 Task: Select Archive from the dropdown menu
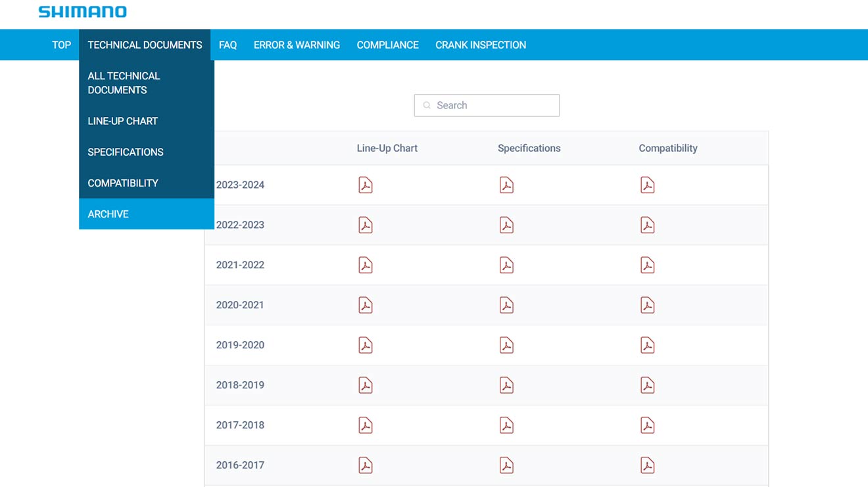[x=108, y=214]
